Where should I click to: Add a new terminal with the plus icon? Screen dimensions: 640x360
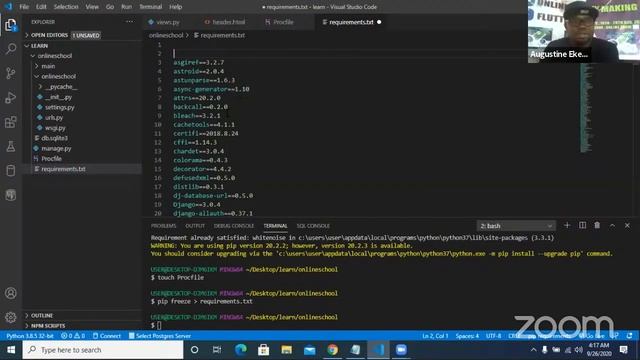567,225
